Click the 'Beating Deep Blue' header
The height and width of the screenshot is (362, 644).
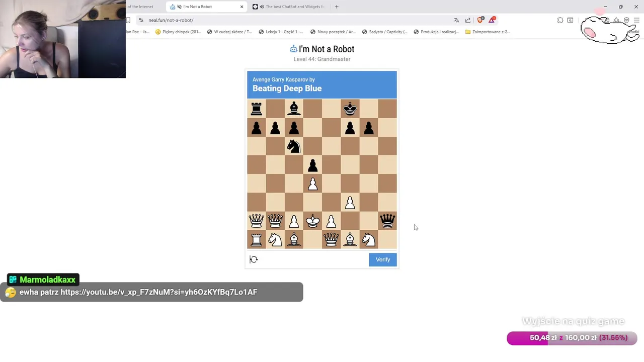[287, 88]
